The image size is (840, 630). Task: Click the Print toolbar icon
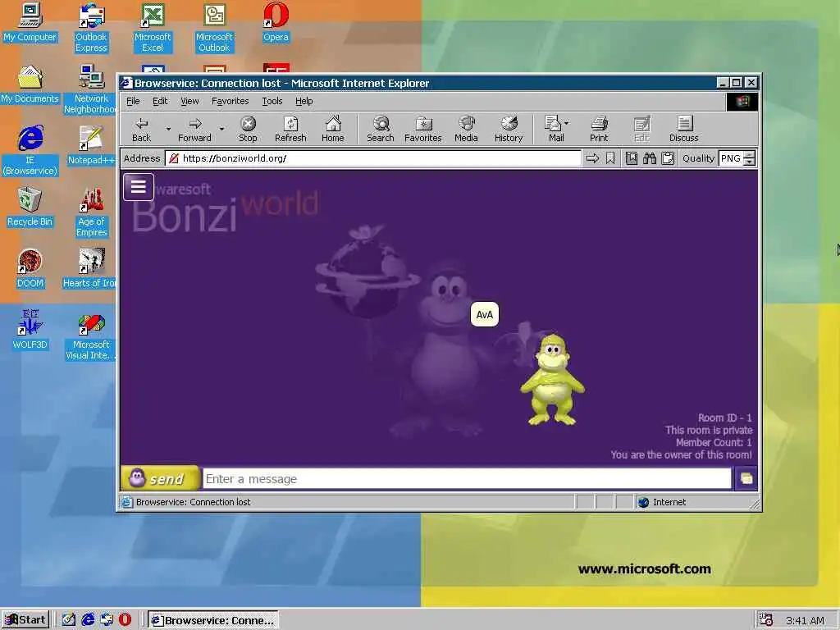pos(599,129)
